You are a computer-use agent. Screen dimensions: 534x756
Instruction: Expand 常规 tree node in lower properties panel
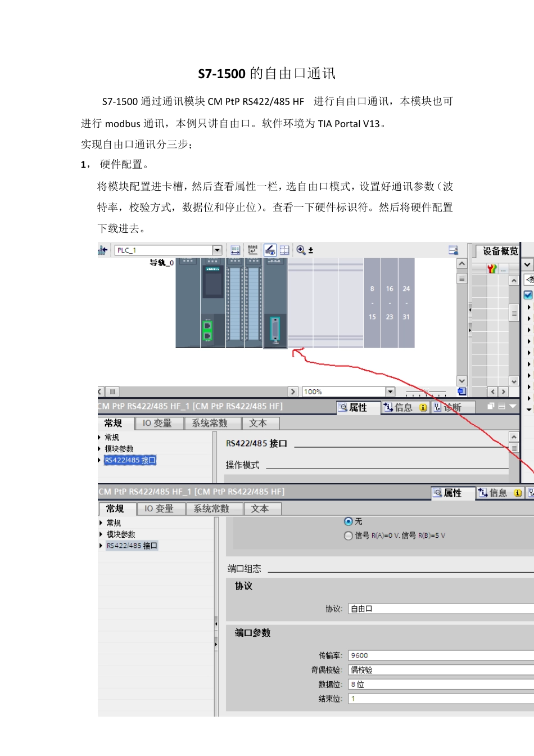(x=101, y=523)
